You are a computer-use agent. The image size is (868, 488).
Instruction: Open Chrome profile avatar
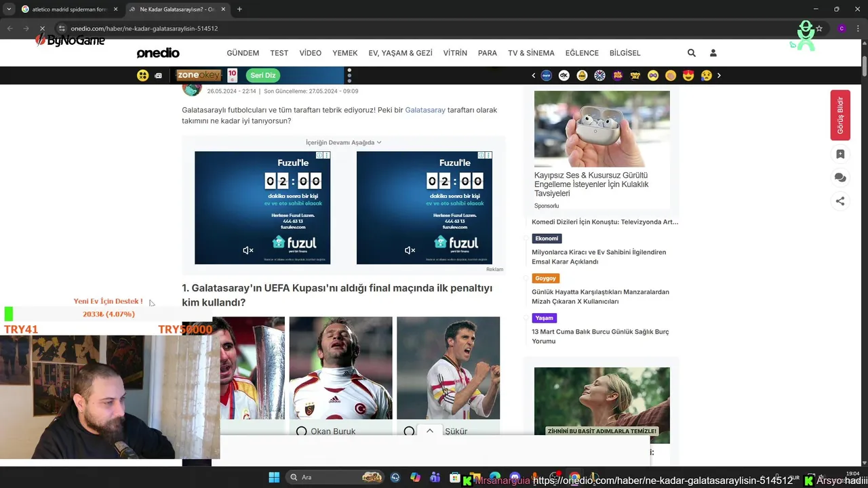[842, 28]
